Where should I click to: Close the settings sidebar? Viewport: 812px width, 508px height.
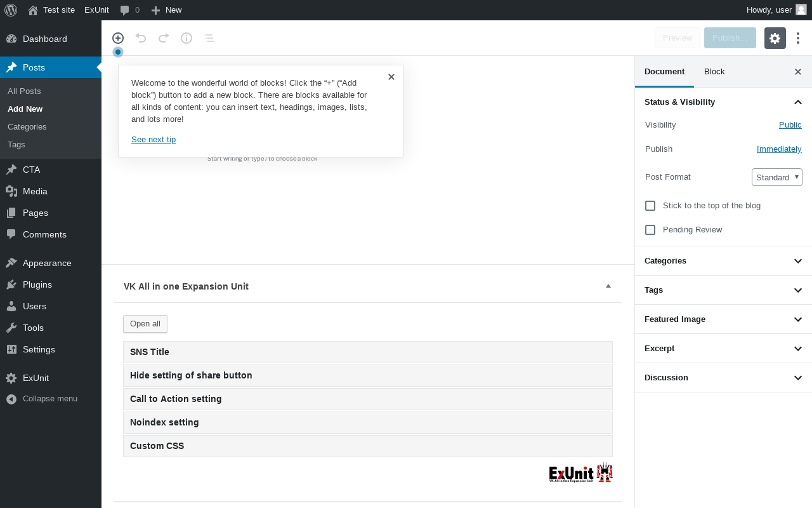coord(798,72)
